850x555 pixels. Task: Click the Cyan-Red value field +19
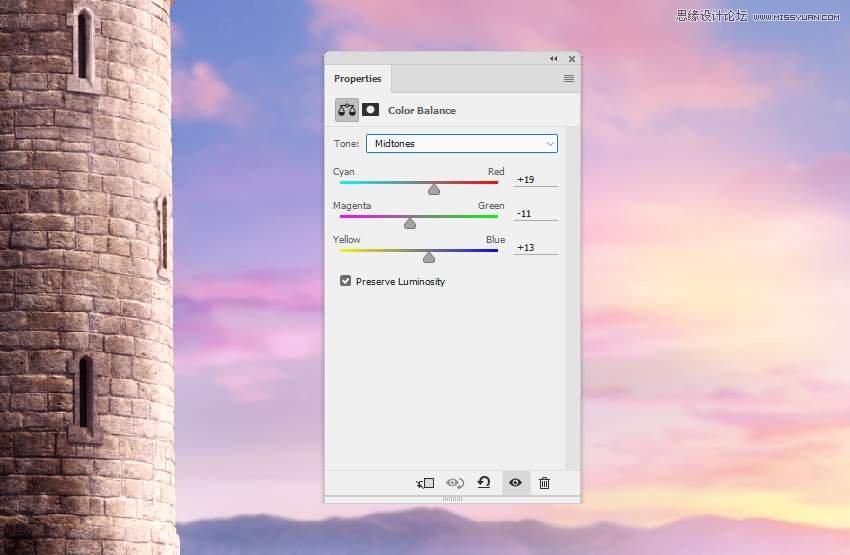click(x=536, y=179)
